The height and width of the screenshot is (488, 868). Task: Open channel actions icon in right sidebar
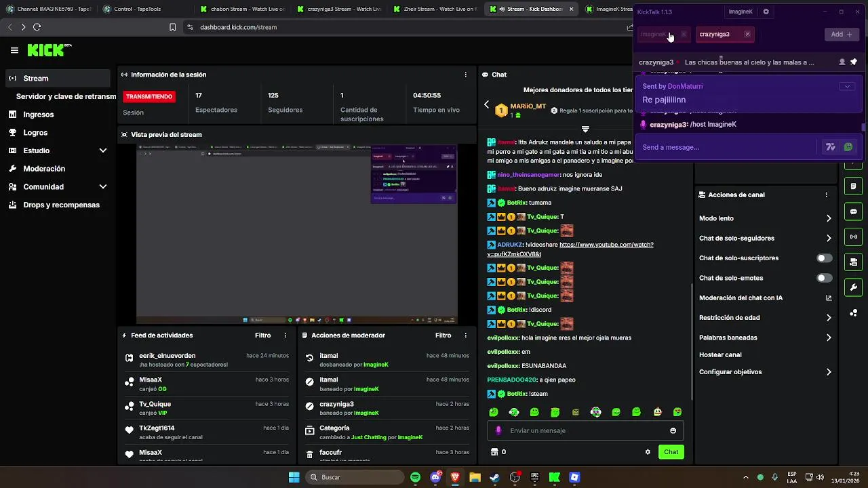(x=854, y=262)
